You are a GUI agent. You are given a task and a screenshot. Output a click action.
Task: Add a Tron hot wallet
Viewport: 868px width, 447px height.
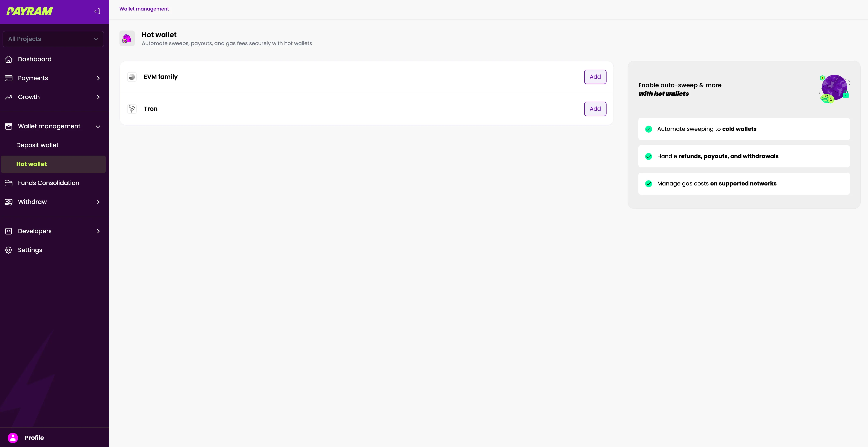coord(595,109)
